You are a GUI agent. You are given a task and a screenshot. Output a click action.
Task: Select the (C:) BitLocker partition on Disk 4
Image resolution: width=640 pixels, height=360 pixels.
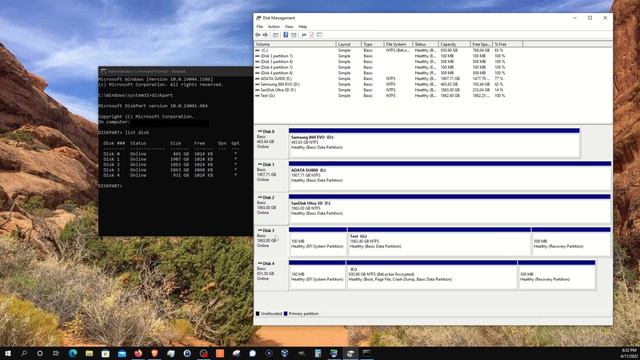[x=432, y=275]
